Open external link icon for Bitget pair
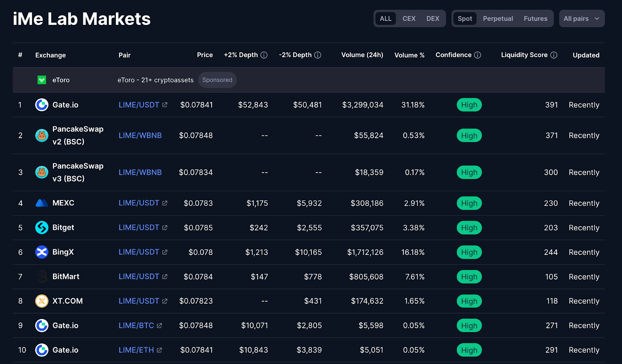 click(x=165, y=228)
